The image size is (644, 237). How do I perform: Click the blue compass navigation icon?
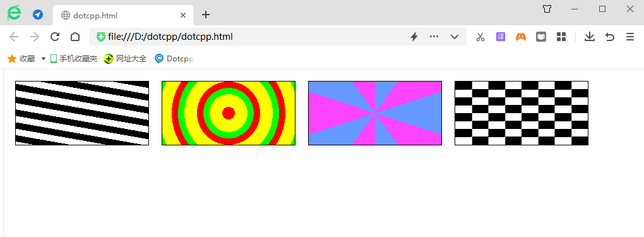pyautogui.click(x=38, y=15)
